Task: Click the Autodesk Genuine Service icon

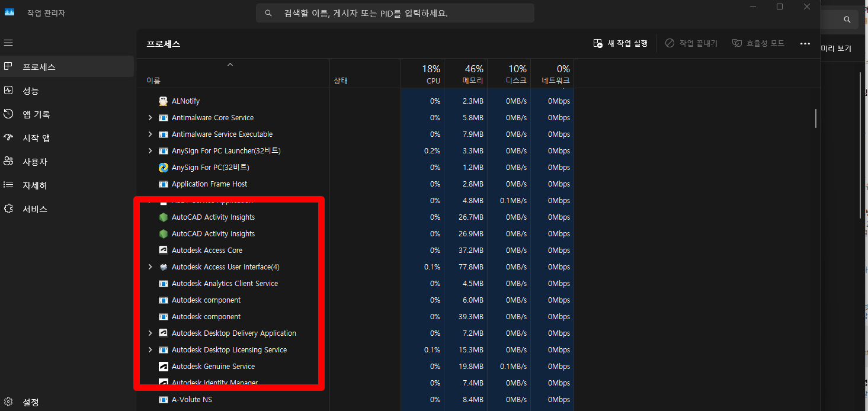Action: tap(164, 367)
